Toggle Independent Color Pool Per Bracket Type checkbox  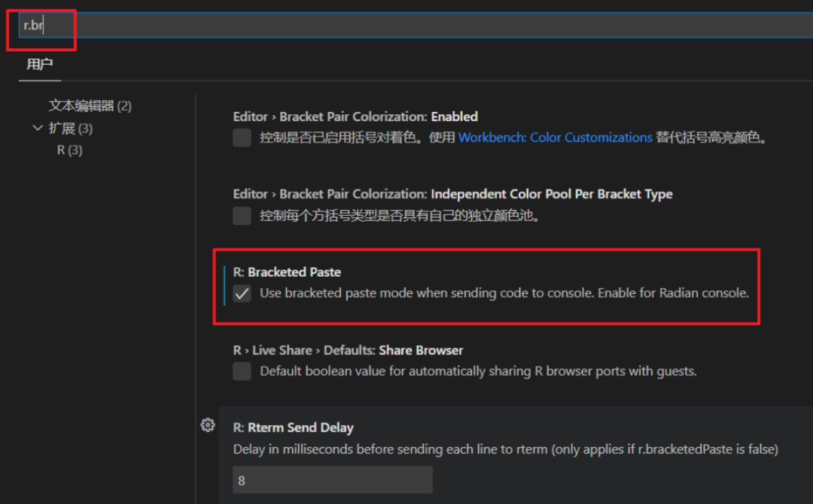tap(242, 216)
